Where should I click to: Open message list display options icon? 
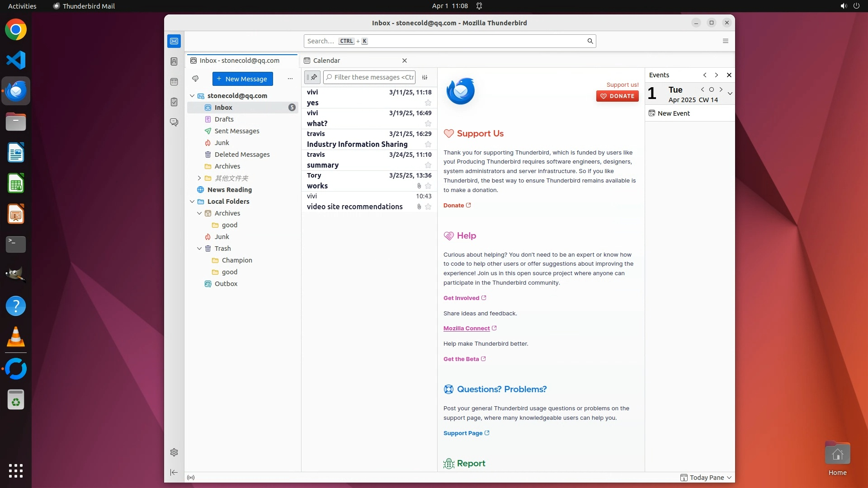point(425,77)
